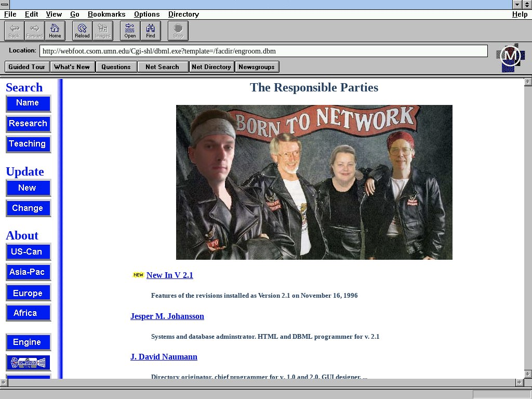The width and height of the screenshot is (532, 399).
Task: Open the New In V 2.1 link
Action: tap(169, 275)
